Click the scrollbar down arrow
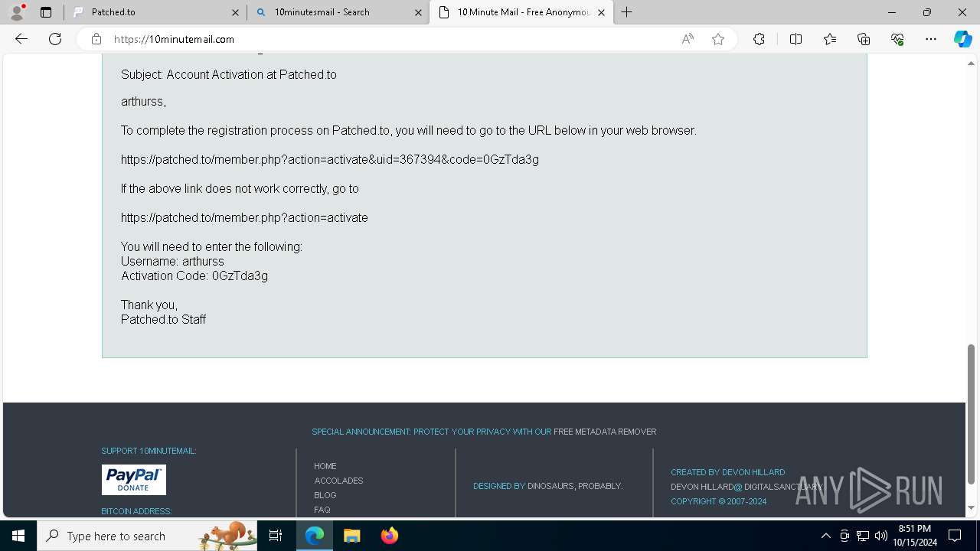The height and width of the screenshot is (551, 980). (971, 508)
